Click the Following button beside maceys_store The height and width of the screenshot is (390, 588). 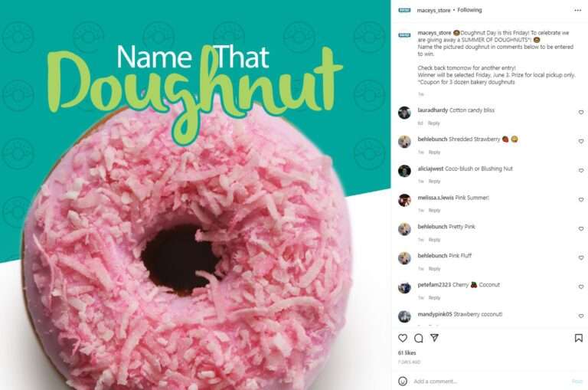pos(469,10)
